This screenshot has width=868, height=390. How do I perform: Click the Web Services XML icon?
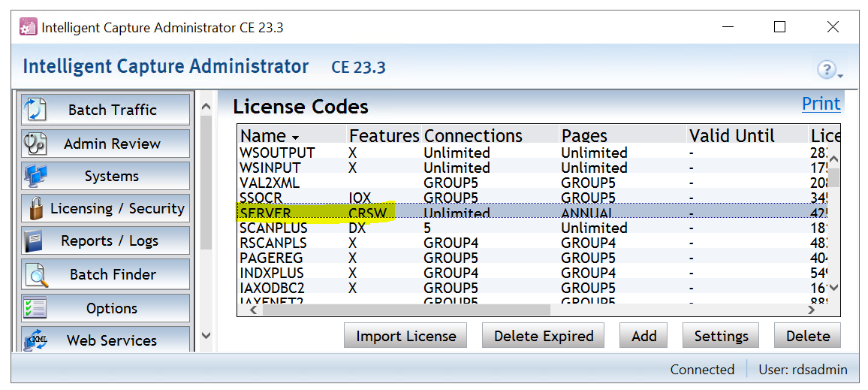click(35, 340)
